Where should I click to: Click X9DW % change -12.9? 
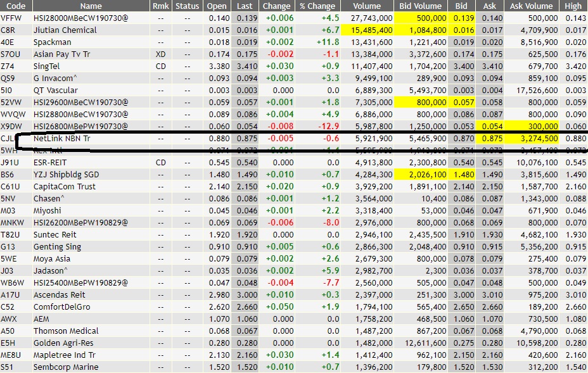(328, 126)
